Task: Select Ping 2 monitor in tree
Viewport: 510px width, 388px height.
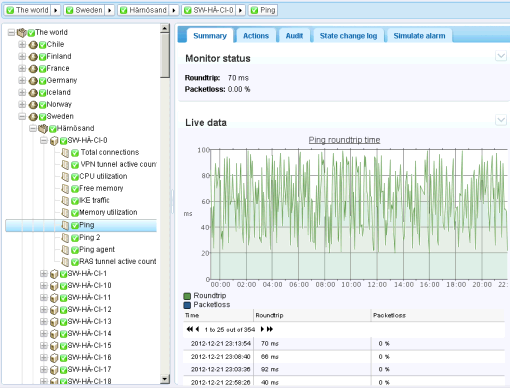Action: point(90,238)
